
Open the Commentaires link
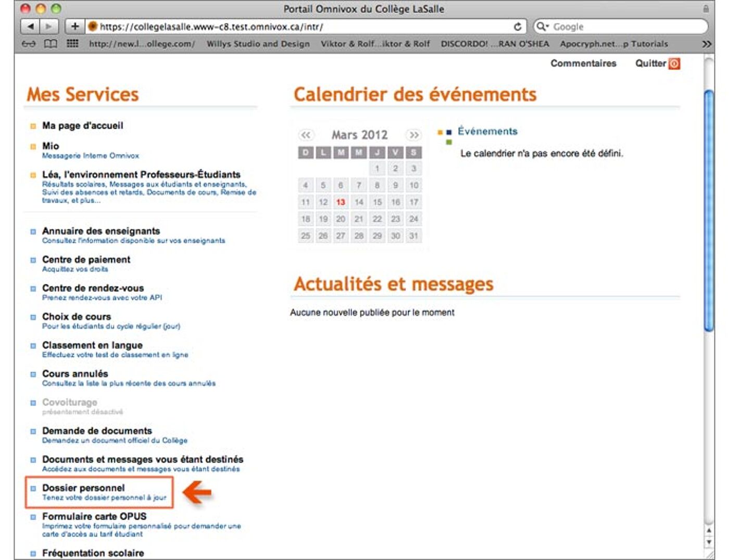(583, 63)
